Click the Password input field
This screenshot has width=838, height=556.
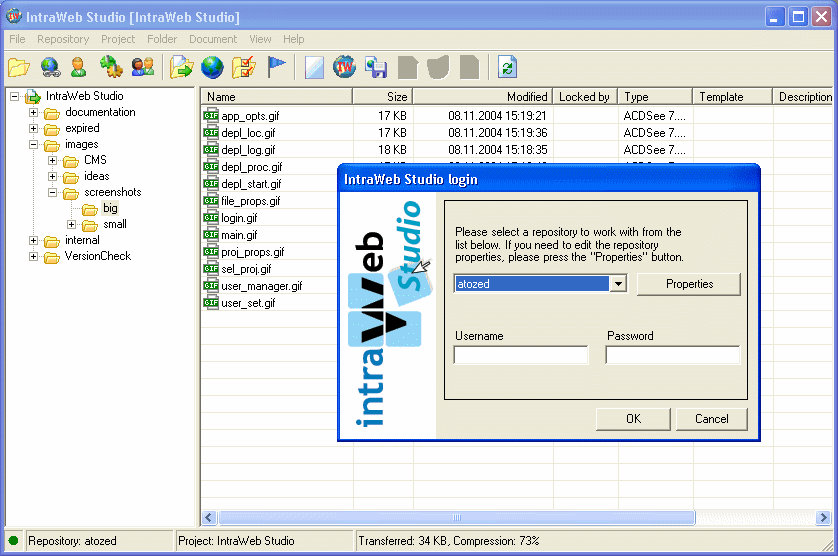pos(673,355)
